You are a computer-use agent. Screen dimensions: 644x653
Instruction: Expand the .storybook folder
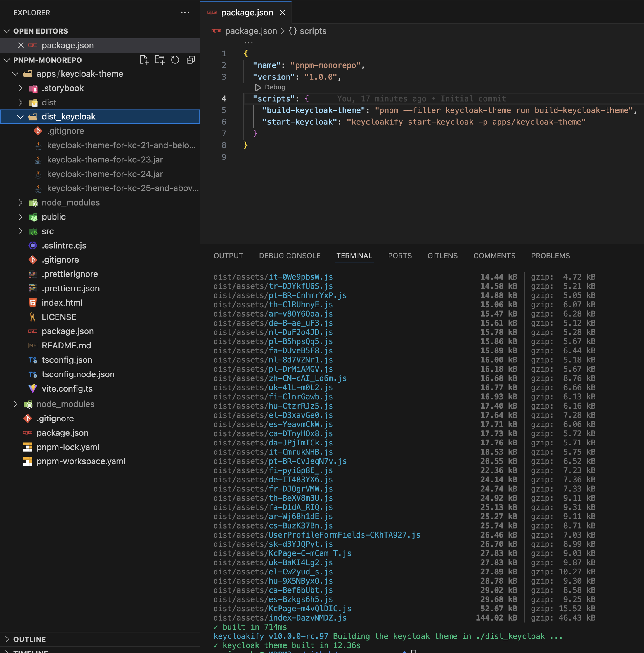(21, 88)
